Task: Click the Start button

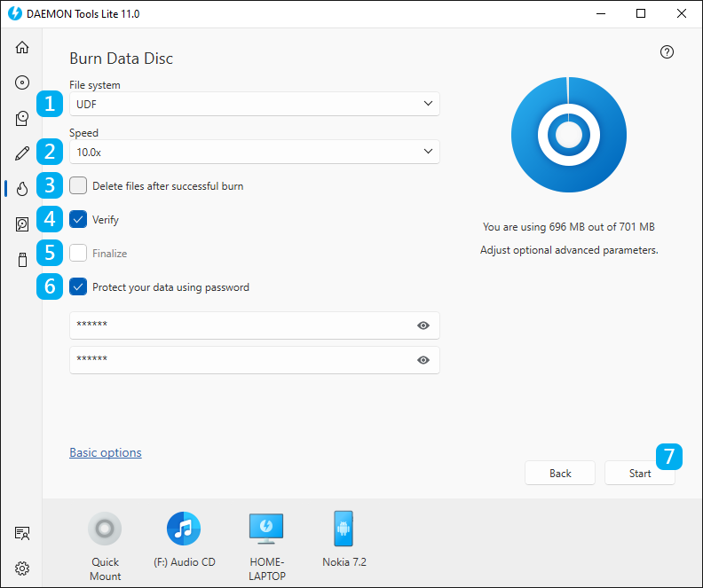Action: (x=639, y=473)
